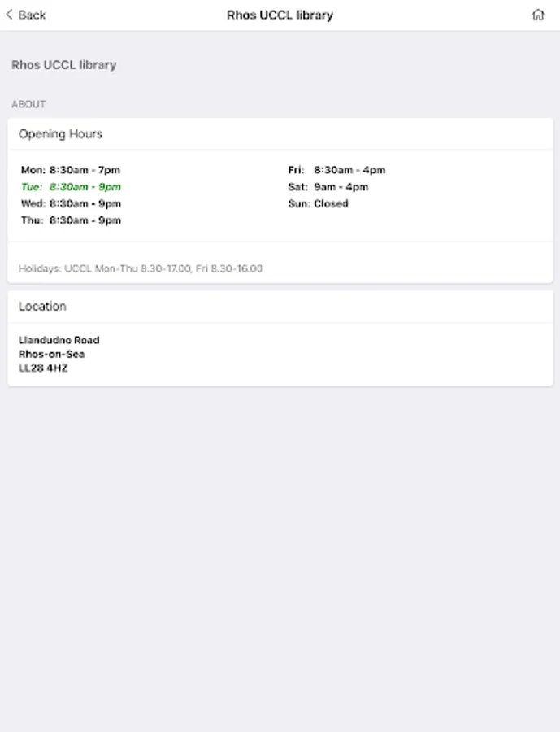Click the LL28 4HZ postcode
560x732 pixels.
(x=43, y=368)
